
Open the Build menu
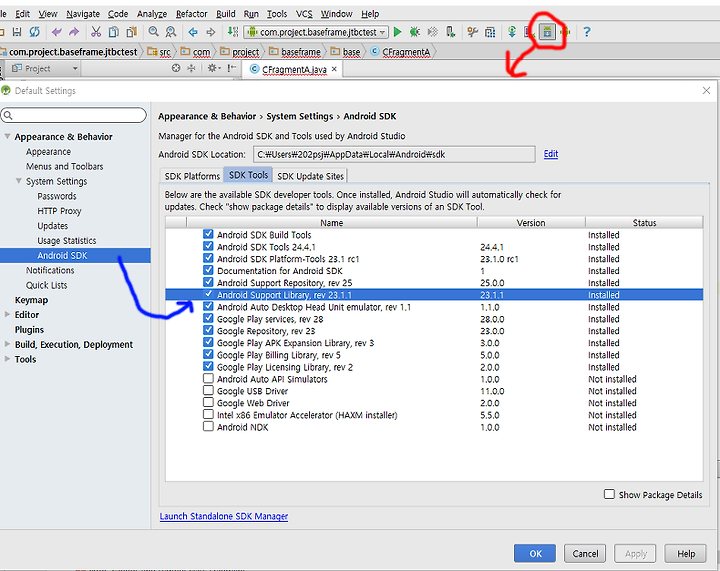pyautogui.click(x=225, y=14)
